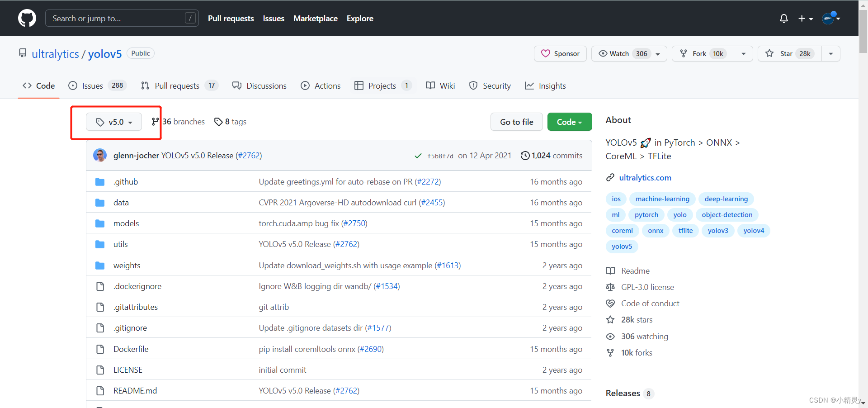The image size is (868, 408).
Task: Open the plus create-new menu
Action: point(805,19)
